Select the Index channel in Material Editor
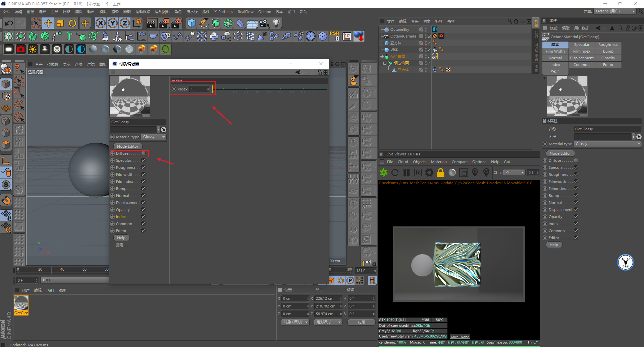This screenshot has width=644, height=347. tap(121, 217)
